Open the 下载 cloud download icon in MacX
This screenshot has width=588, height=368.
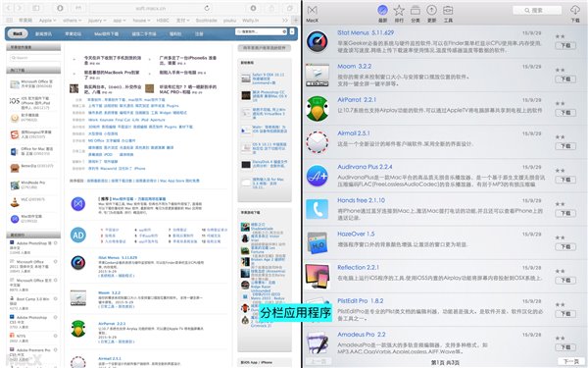coord(575,10)
